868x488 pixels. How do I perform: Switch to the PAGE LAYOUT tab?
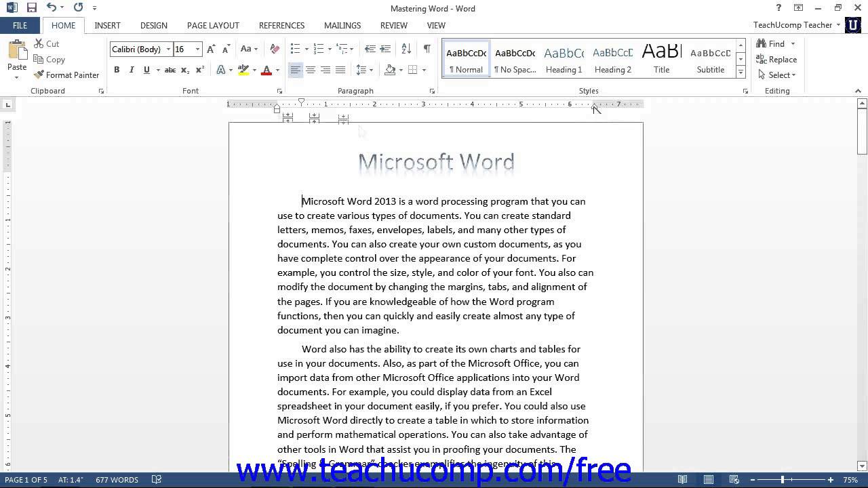213,26
